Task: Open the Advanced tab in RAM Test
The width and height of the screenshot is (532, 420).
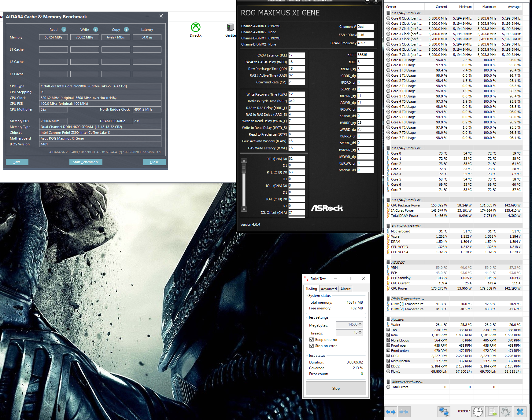Action: tap(329, 289)
